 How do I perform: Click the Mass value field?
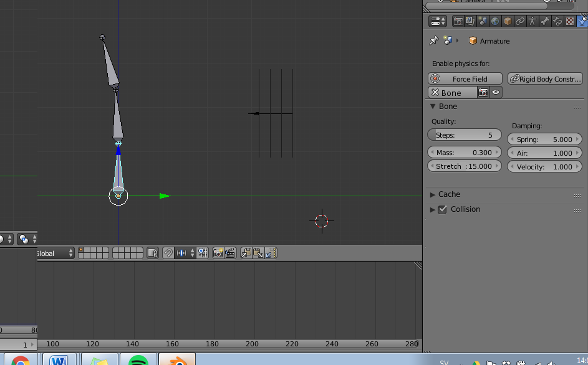pos(465,153)
